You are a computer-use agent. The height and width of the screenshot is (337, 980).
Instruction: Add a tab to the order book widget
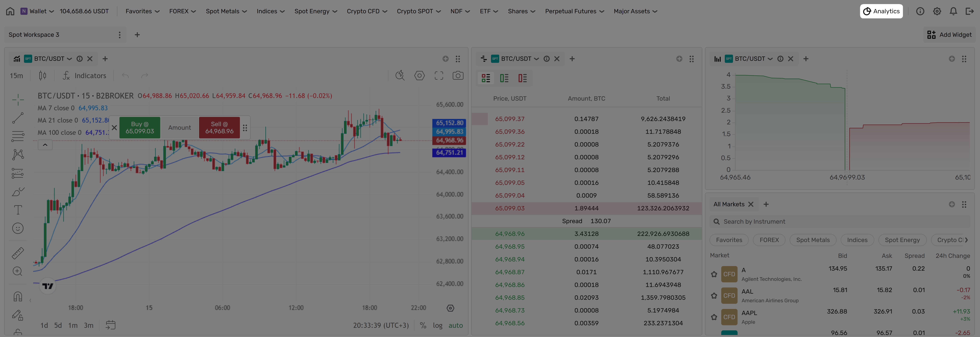click(x=572, y=59)
